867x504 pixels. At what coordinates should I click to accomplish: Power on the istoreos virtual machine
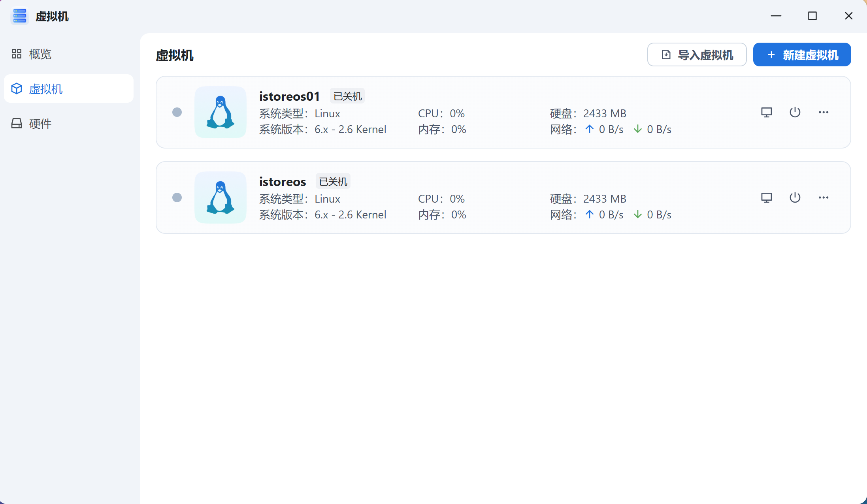click(795, 197)
